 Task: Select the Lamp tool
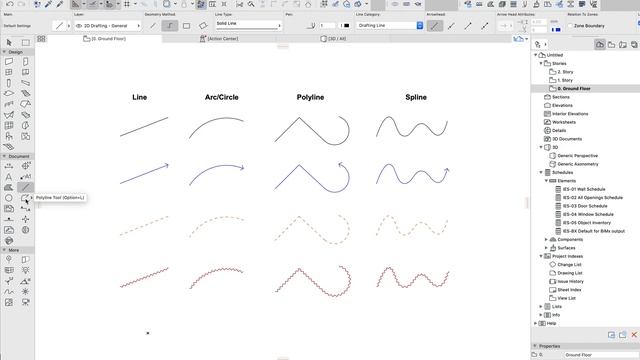[26, 270]
